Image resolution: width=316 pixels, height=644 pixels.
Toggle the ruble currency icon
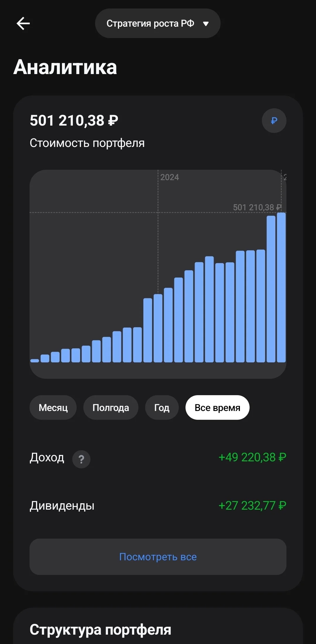[274, 121]
